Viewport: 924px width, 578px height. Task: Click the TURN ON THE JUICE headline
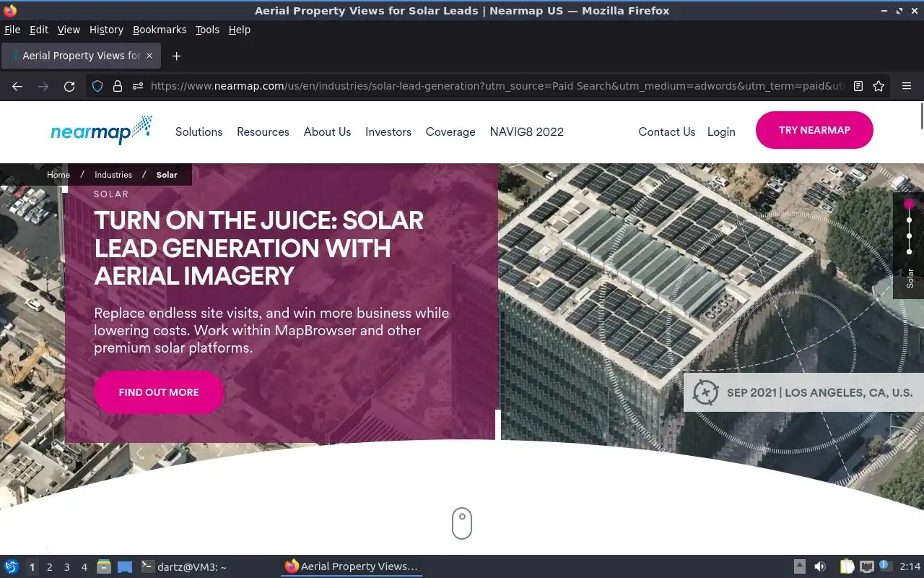[259, 248]
